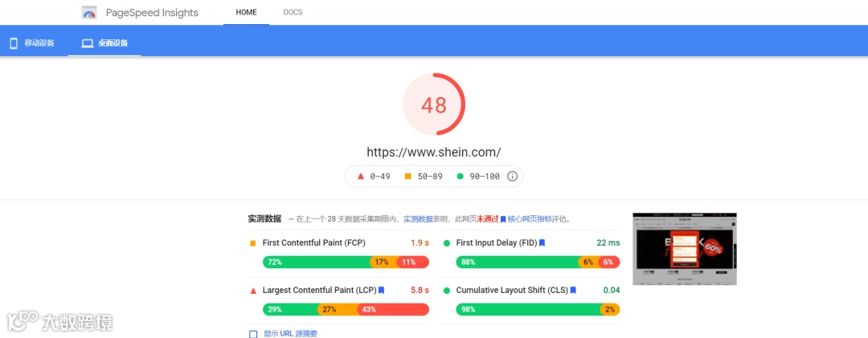
Task: Click the 2% orange segment of CLS bar
Action: pos(610,309)
